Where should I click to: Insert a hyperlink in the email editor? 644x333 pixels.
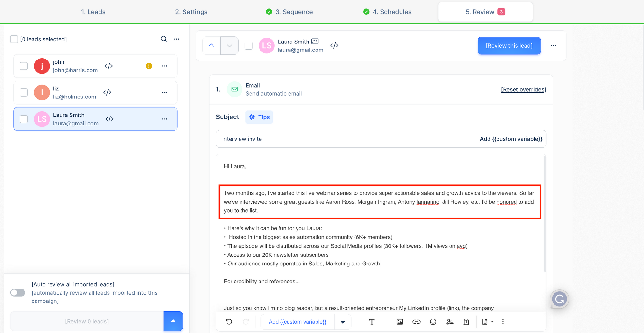click(x=416, y=322)
